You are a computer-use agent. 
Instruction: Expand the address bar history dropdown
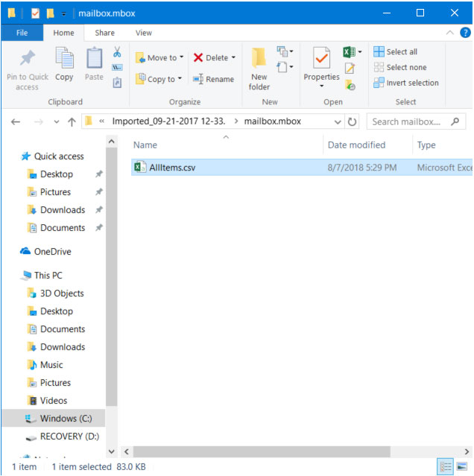338,122
